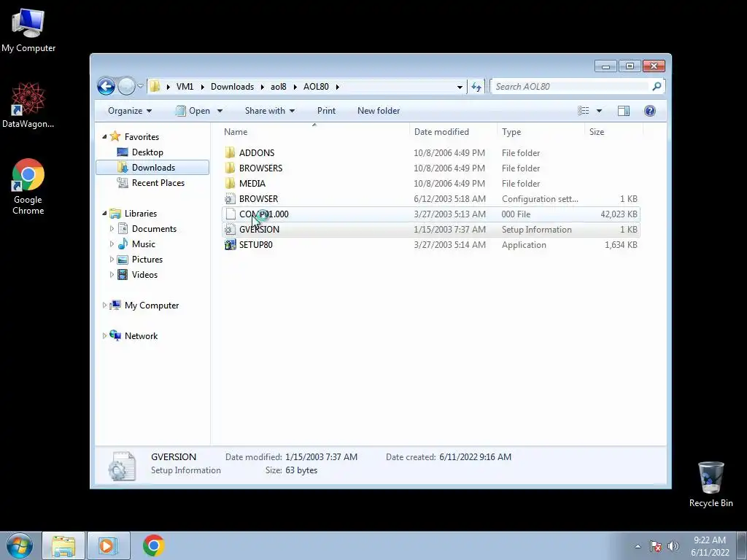Screen dimensions: 747x560
Task: Open the Videos library
Action: (x=144, y=274)
